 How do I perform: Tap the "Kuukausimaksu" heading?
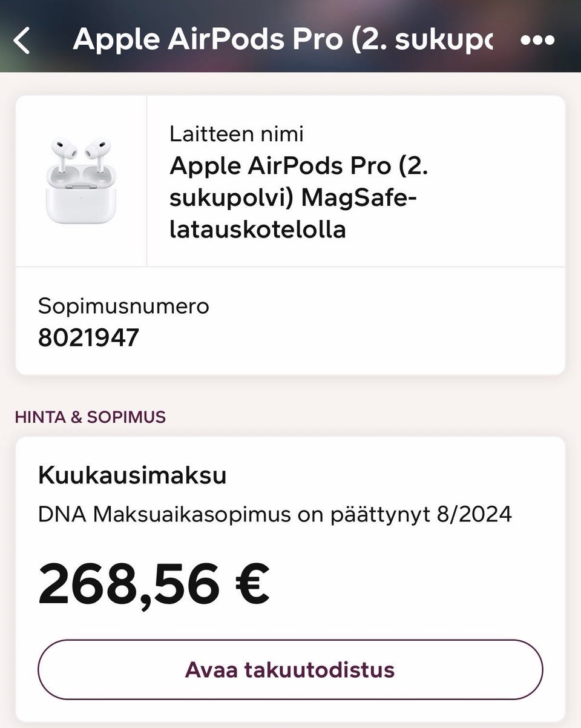132,475
